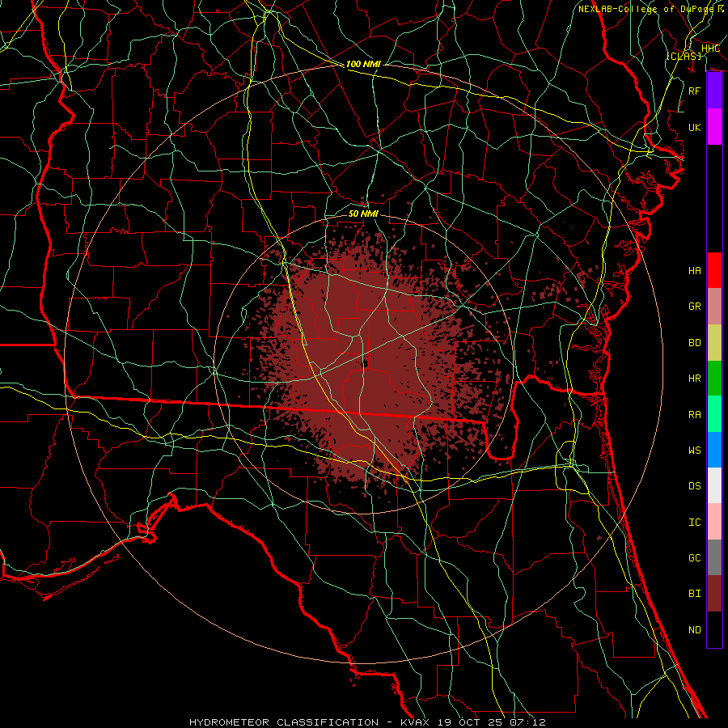Click the HYDROMETEOR CLASSIFICATION title text

tap(284, 722)
